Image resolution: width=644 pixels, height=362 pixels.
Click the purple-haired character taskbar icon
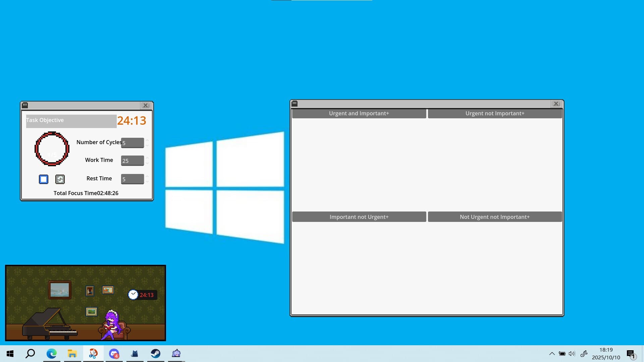pyautogui.click(x=176, y=353)
